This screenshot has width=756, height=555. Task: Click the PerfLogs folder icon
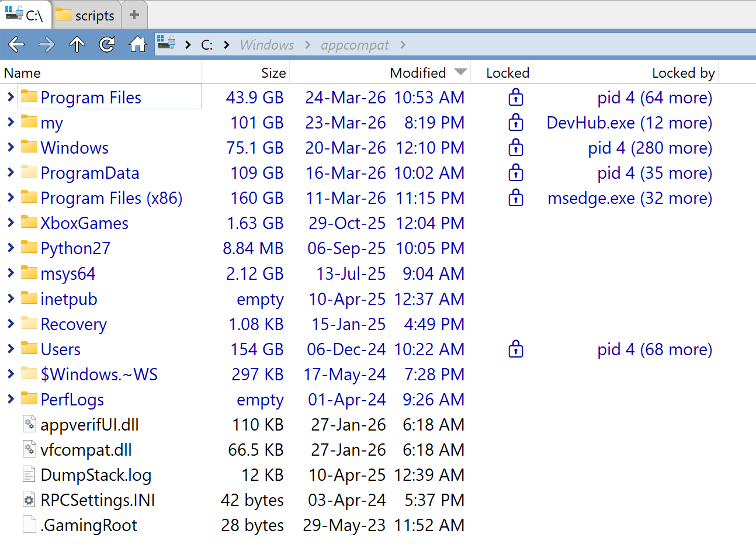click(x=29, y=398)
